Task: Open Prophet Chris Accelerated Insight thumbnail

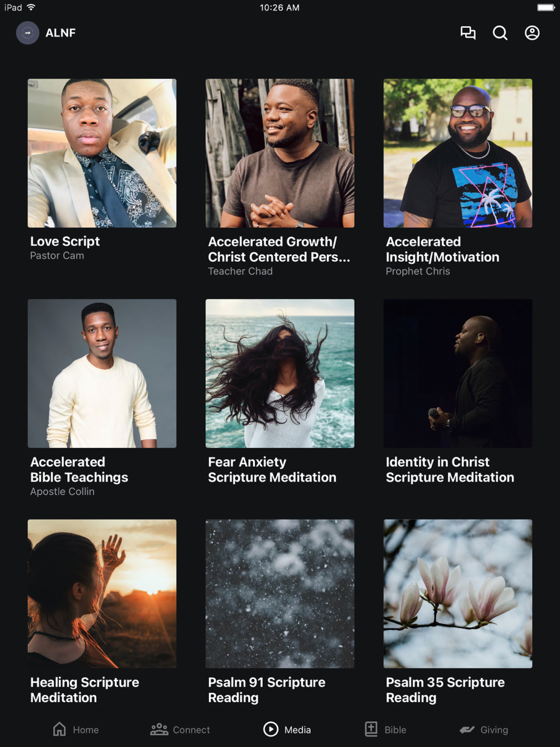Action: point(458,153)
